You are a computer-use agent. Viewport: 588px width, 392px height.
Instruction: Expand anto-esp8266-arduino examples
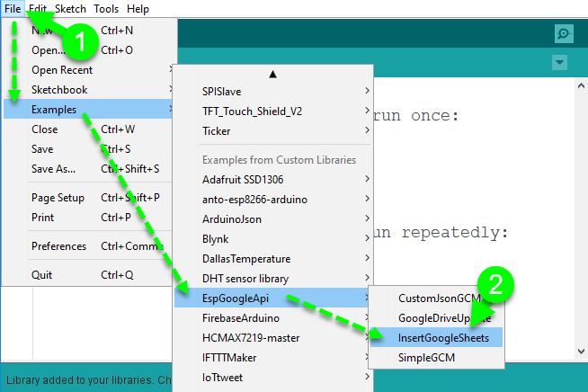coord(273,200)
